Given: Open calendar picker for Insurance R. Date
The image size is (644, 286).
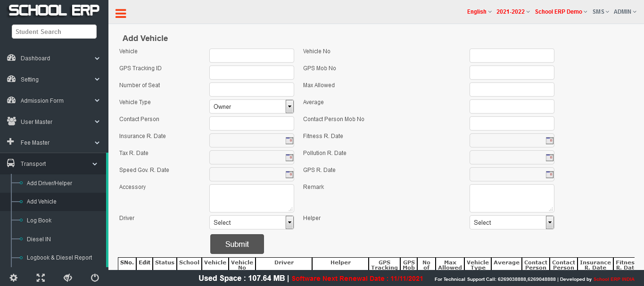Looking at the screenshot, I should (x=289, y=140).
